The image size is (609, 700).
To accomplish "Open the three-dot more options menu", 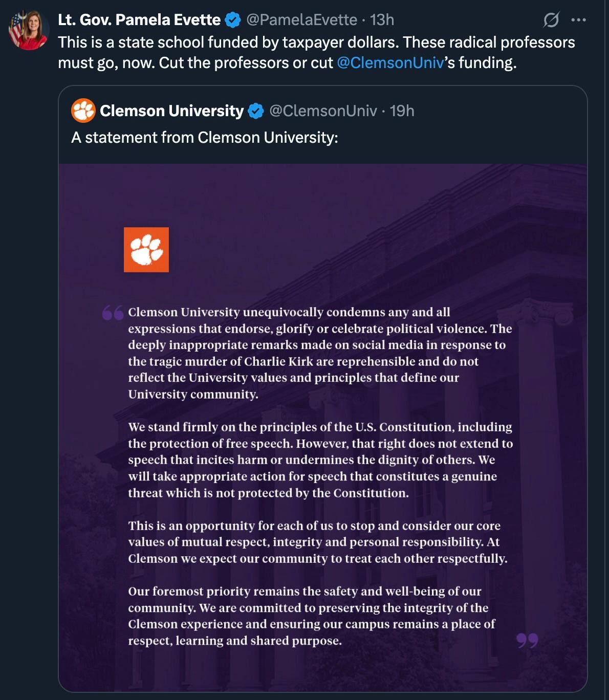I will tap(578, 20).
